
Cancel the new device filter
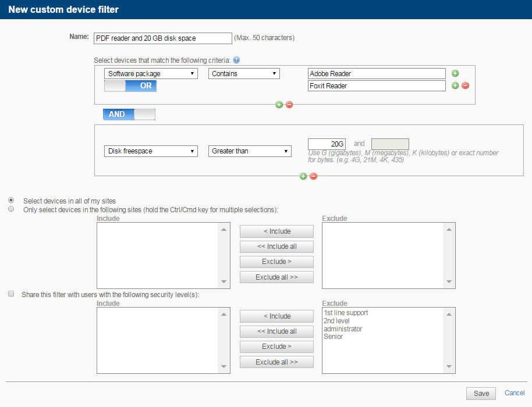point(515,393)
